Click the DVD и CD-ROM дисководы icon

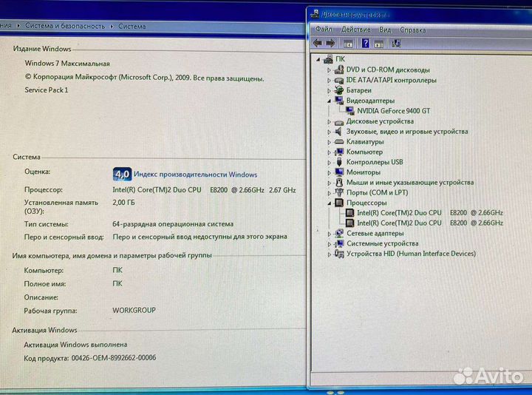[339, 70]
